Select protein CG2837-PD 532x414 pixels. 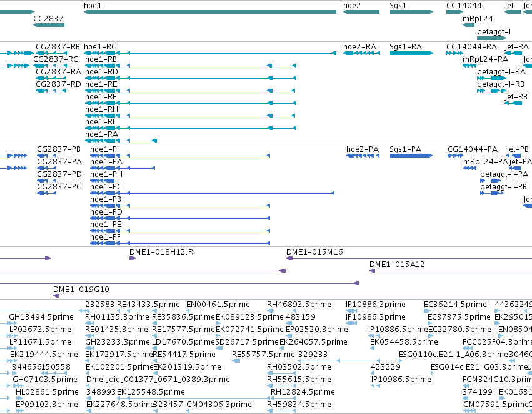pos(47,181)
